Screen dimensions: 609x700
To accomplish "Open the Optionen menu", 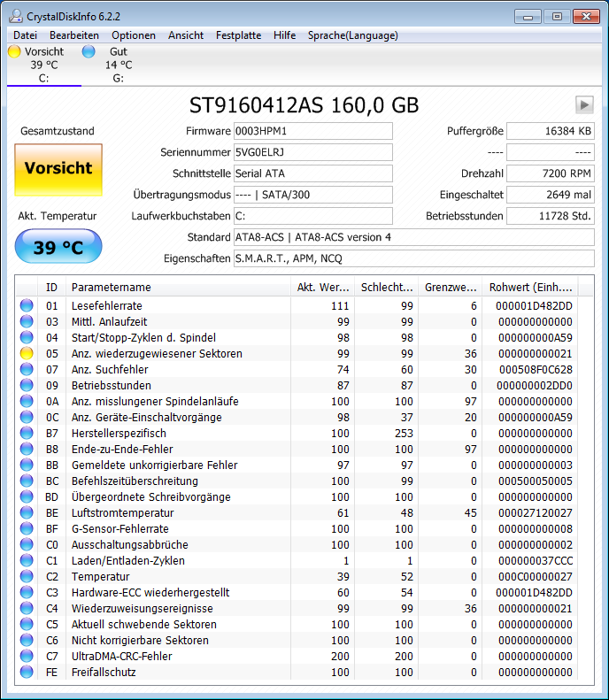I will coord(134,35).
